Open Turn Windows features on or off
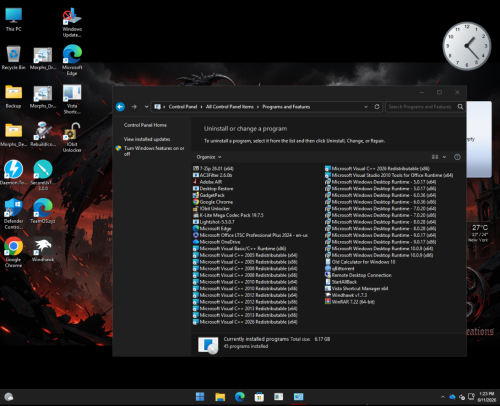Viewport: 500px width, 406px height. coord(154,151)
